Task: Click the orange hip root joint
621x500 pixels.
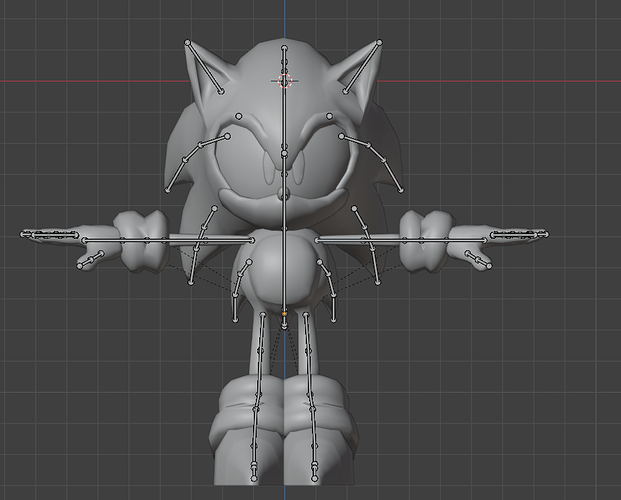Action: pos(284,314)
